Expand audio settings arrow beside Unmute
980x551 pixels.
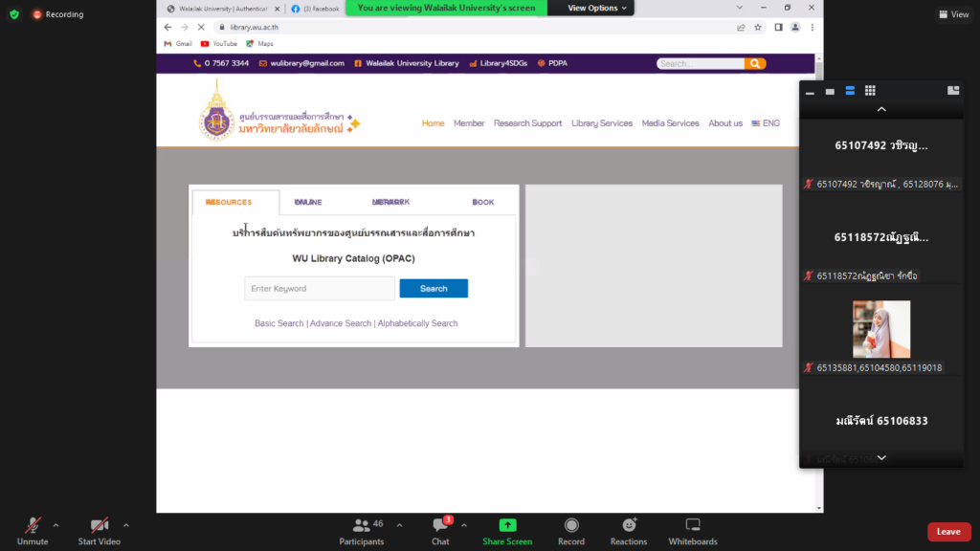pos(56,525)
